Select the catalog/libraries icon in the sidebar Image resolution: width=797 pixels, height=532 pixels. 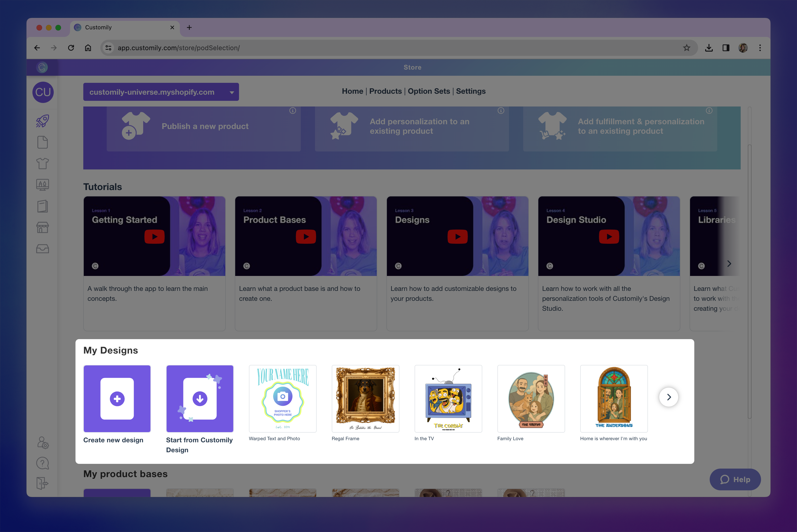click(42, 206)
